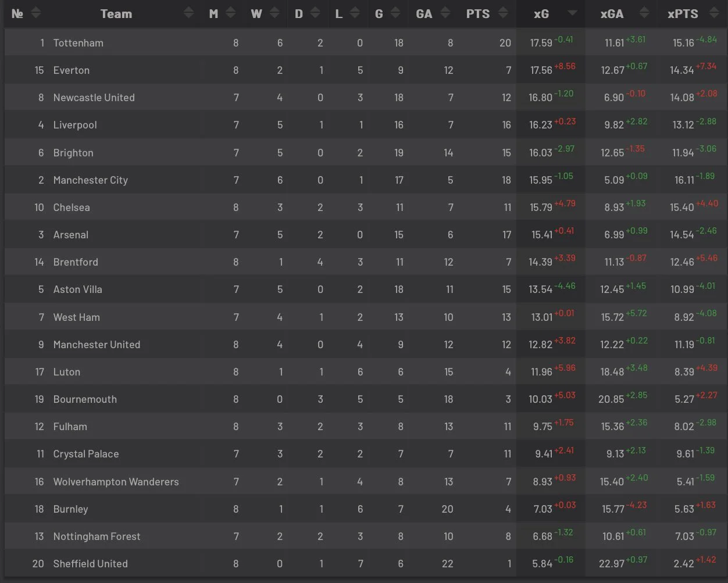
Task: Click the sort arrows next to xGA
Action: point(643,13)
